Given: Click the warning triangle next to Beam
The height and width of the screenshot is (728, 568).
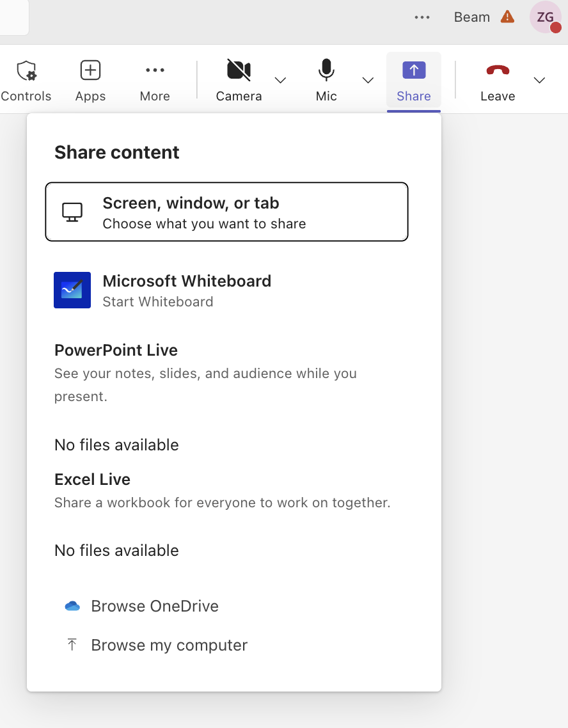Looking at the screenshot, I should [x=507, y=17].
